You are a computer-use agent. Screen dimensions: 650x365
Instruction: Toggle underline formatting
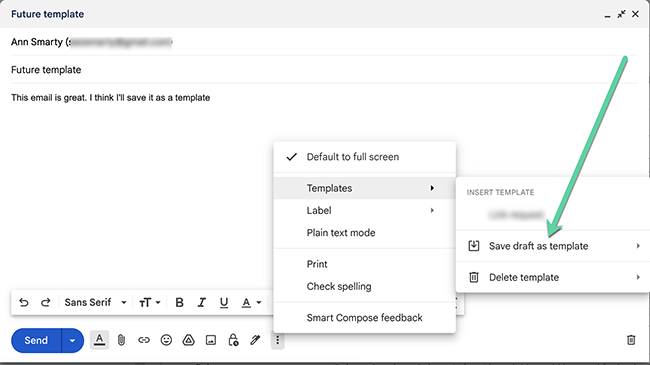(224, 303)
